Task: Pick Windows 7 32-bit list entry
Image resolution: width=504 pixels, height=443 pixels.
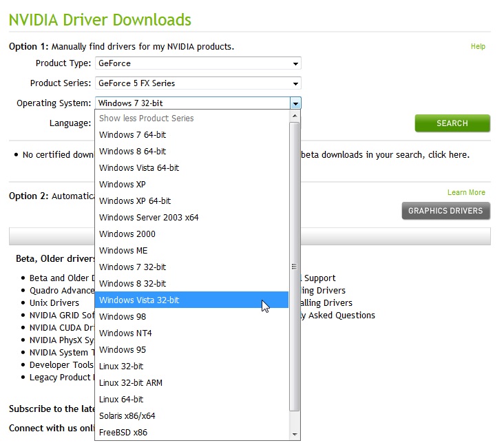Action: (x=192, y=267)
